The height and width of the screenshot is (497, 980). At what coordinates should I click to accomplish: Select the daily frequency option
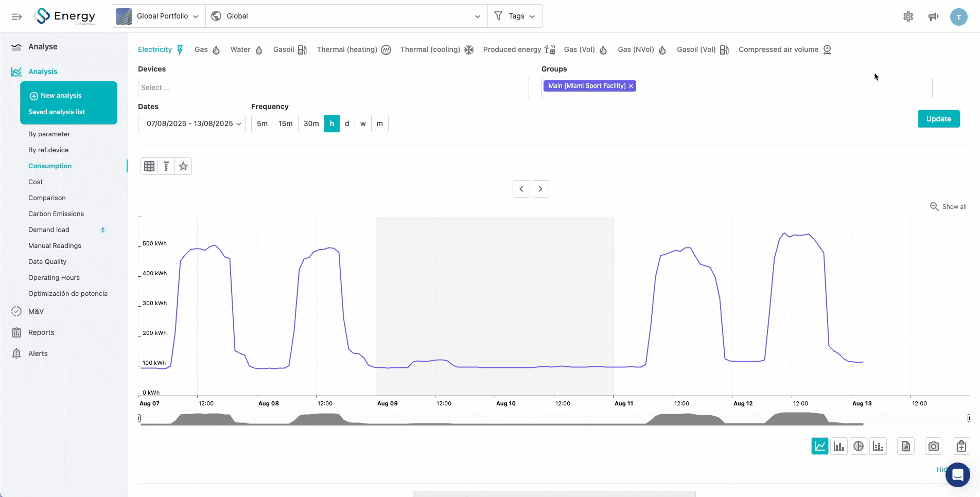coord(347,123)
